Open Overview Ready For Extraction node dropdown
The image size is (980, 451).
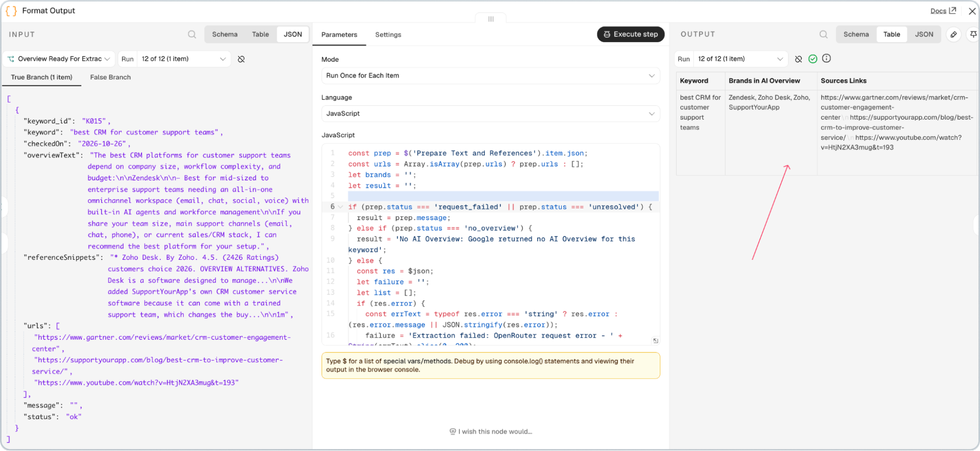pyautogui.click(x=59, y=59)
